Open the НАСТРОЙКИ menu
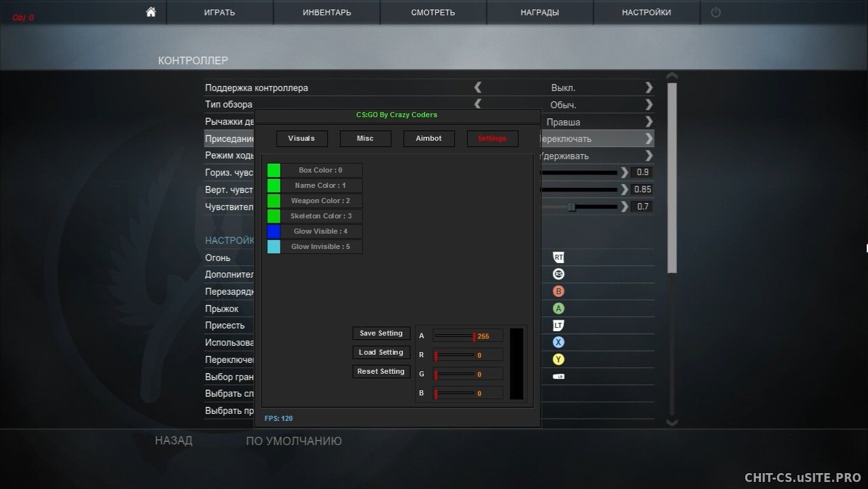Image resolution: width=868 pixels, height=489 pixels. point(647,12)
